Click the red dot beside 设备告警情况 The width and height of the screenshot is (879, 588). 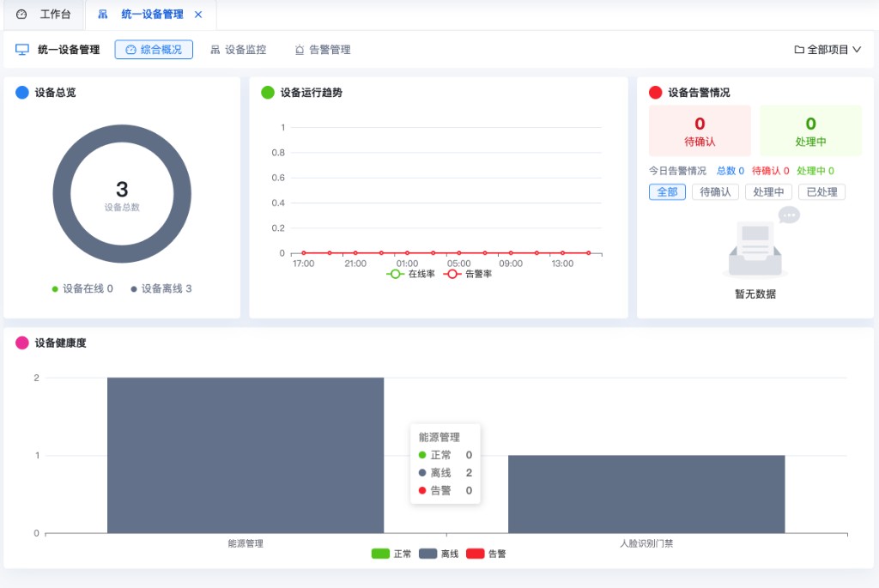(655, 93)
